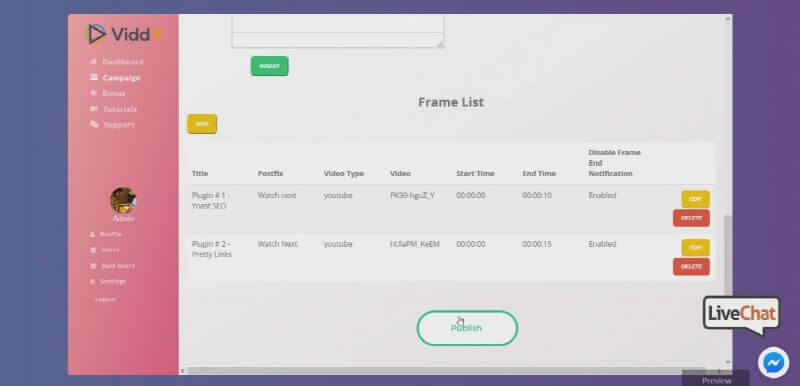This screenshot has height=386, width=800.
Task: Delete the Plugin # 2 Pretty Links frame
Action: [691, 267]
